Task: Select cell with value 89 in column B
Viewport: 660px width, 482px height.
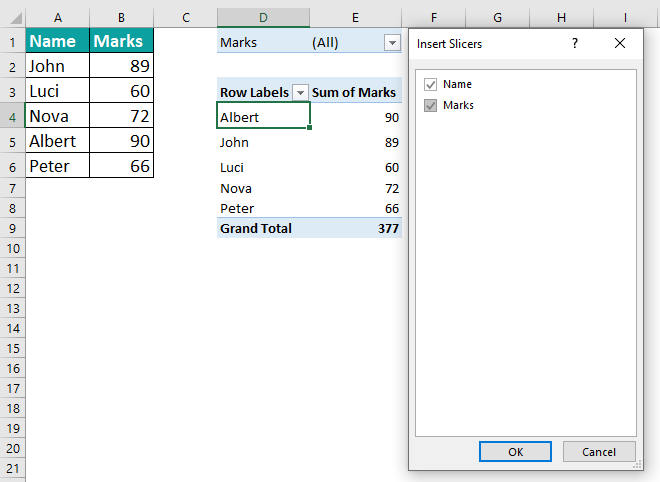Action: coord(121,66)
